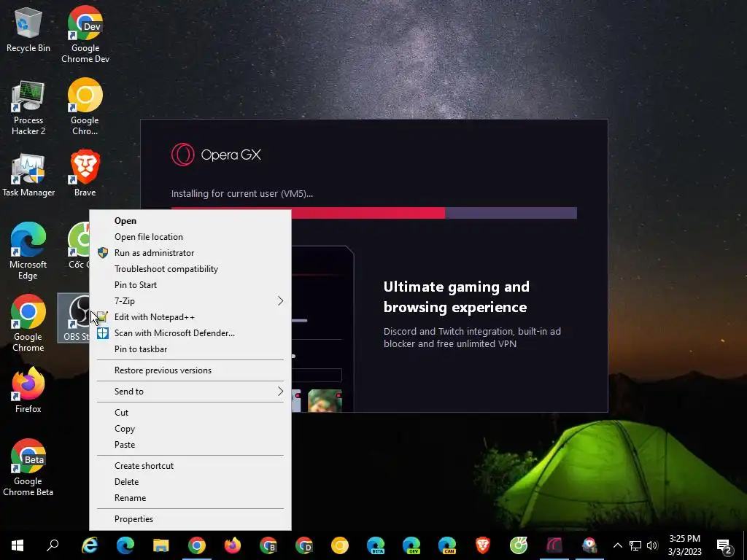The image size is (747, 560).
Task: Select Task Manager desktop shortcut
Action: point(28,174)
